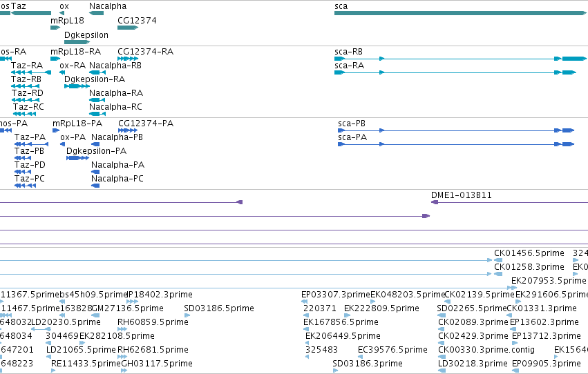Image resolution: width=588 pixels, height=374 pixels.
Task: Select CK00330.3prime.contig EST label
Action: click(486, 351)
